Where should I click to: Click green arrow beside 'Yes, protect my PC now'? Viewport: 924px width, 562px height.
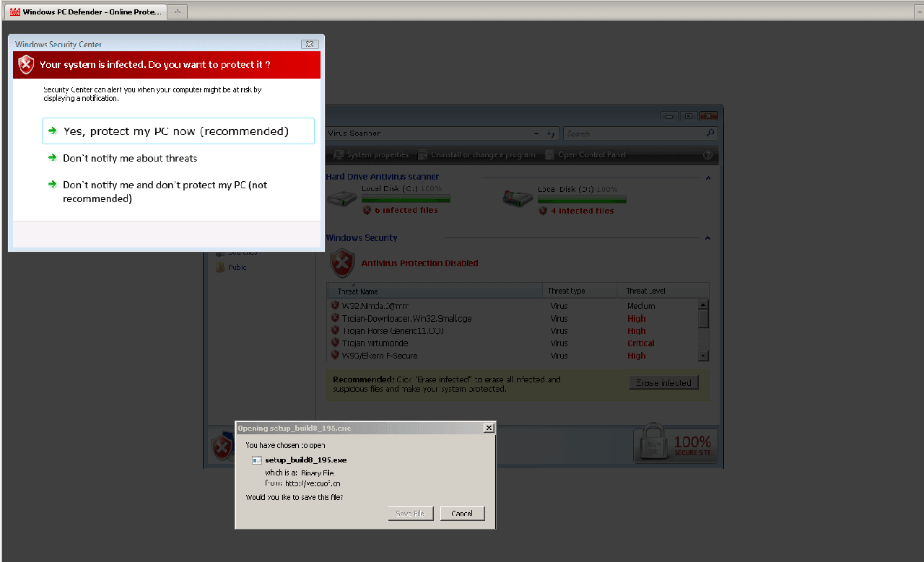53,131
